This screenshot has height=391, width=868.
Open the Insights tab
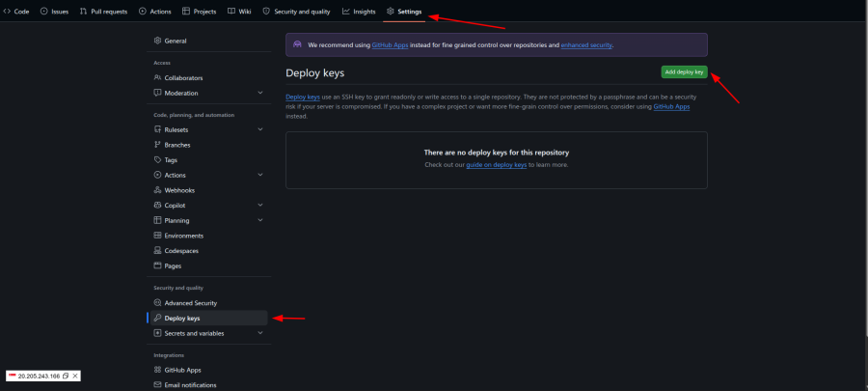pos(359,11)
